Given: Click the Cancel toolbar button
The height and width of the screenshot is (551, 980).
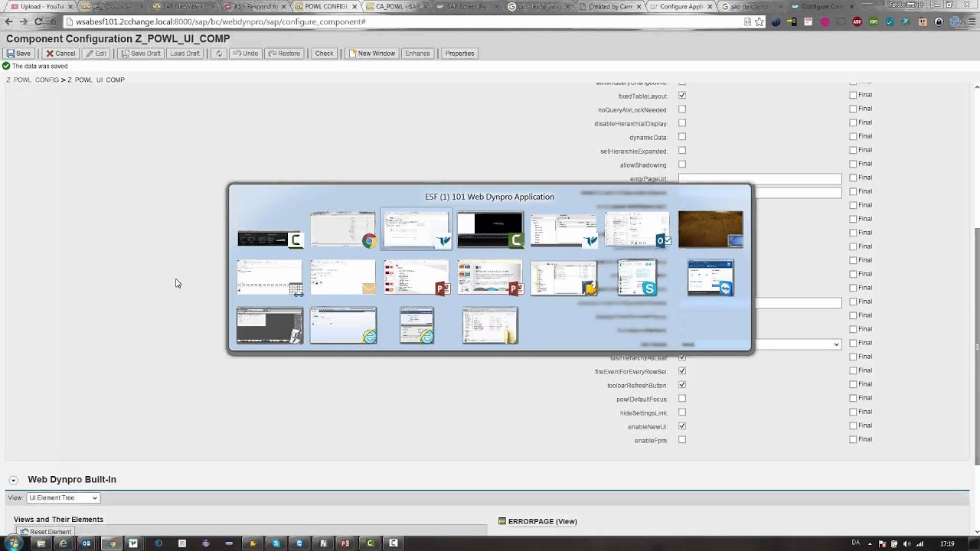Looking at the screenshot, I should (60, 54).
